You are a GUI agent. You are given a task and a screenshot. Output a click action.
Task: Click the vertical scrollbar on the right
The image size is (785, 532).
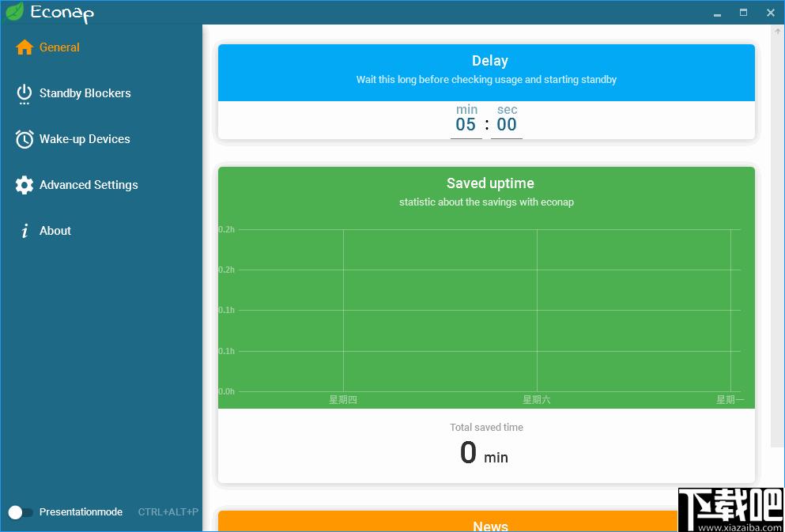pos(776,237)
